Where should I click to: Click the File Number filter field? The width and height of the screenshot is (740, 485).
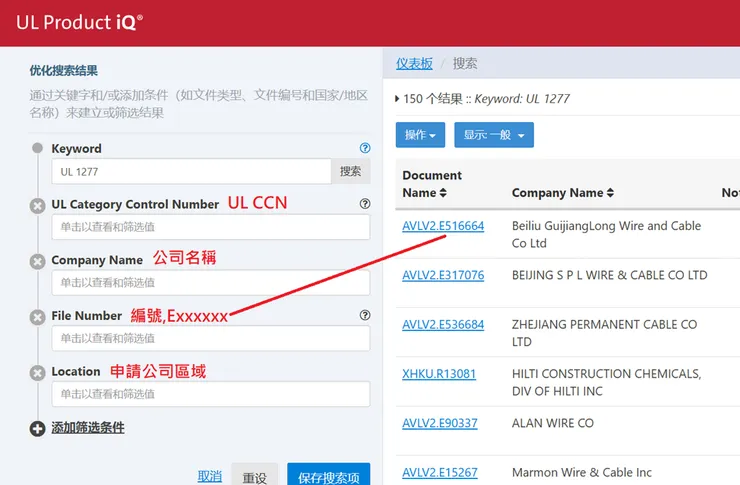tap(211, 338)
